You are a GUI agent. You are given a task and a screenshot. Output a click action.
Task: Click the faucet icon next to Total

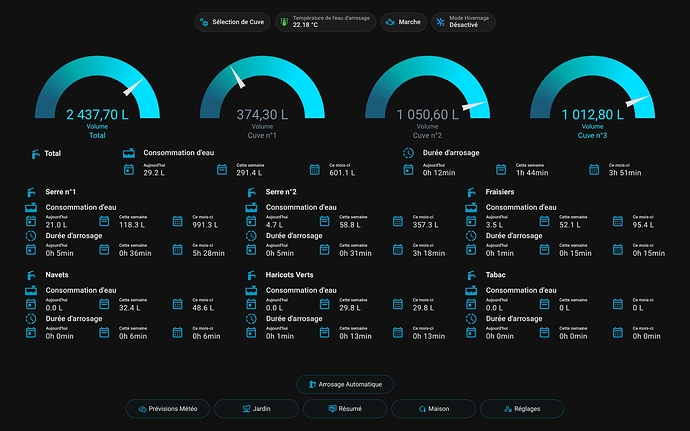tap(35, 154)
